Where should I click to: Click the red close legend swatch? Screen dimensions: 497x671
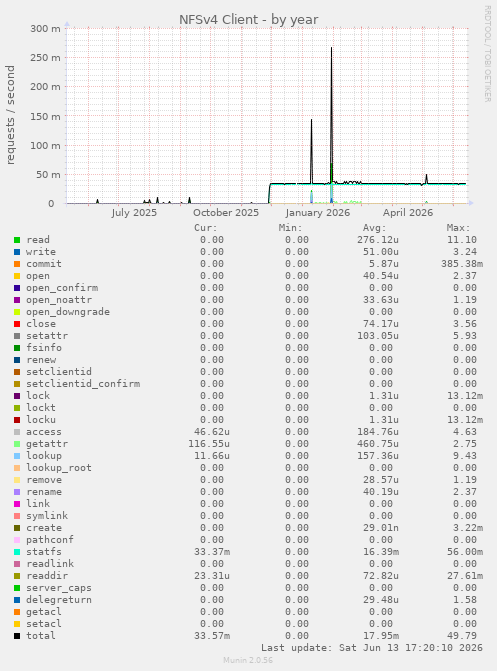coord(17,324)
